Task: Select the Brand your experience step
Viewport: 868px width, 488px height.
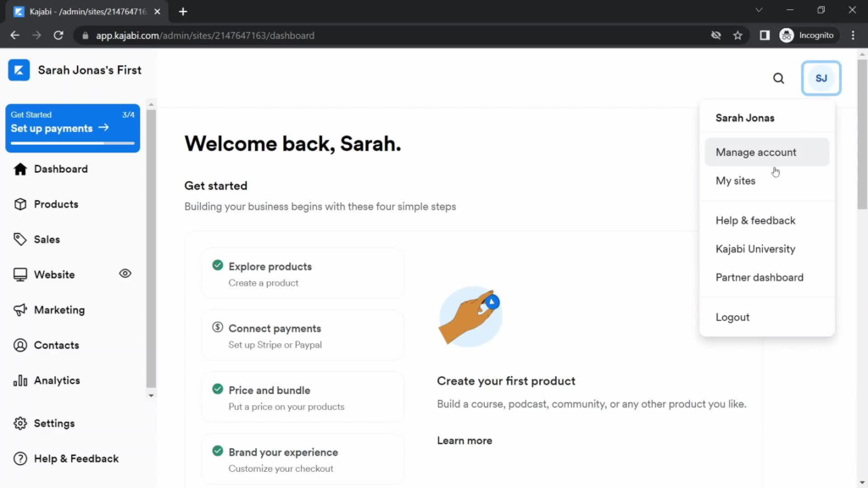Action: [302, 459]
